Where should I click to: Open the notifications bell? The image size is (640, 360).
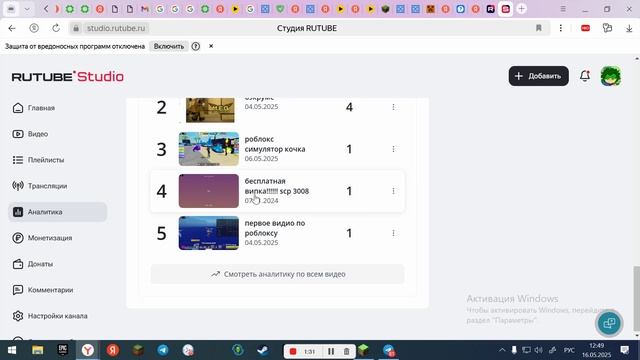tap(585, 76)
